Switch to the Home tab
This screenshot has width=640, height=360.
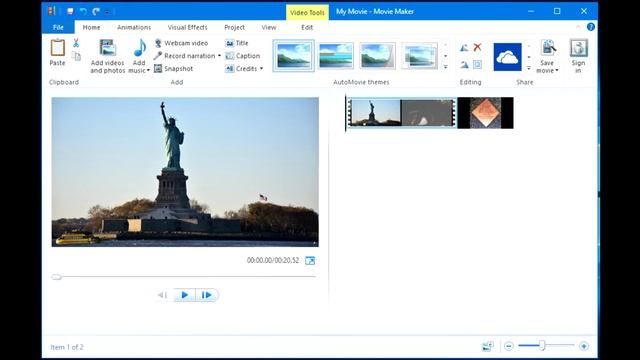91,27
